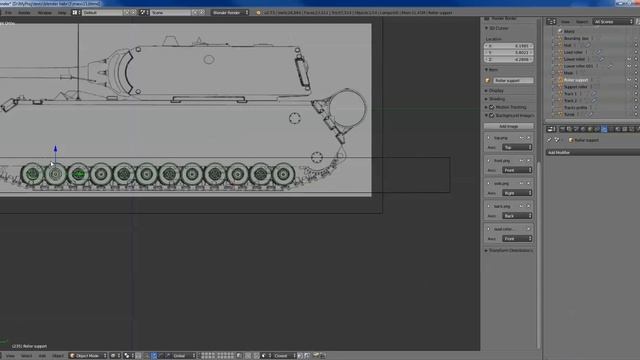
Task: Open the All Scenes outliner dropdown
Action: 613,22
